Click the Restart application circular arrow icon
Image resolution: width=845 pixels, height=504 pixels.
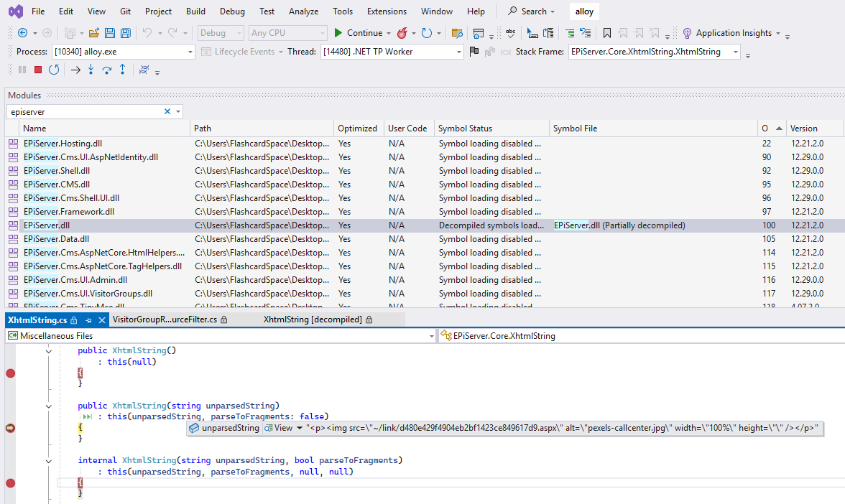click(x=427, y=33)
